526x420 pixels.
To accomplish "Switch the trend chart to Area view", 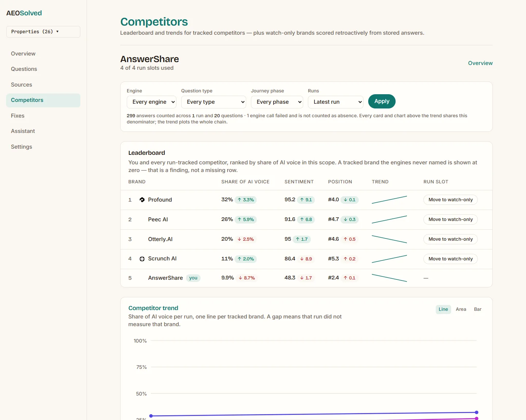I will pos(461,309).
